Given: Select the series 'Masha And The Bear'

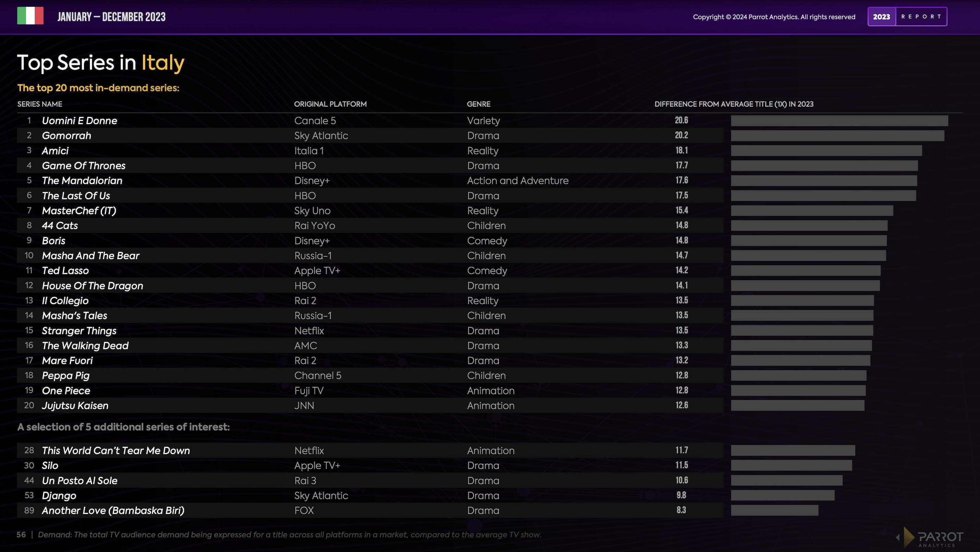Looking at the screenshot, I should pyautogui.click(x=91, y=256).
